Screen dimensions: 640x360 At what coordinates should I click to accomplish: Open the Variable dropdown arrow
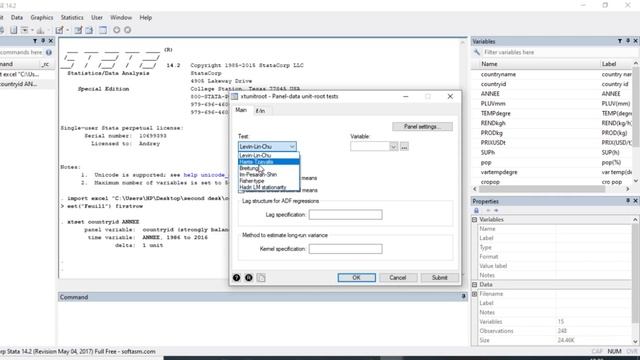[393, 147]
